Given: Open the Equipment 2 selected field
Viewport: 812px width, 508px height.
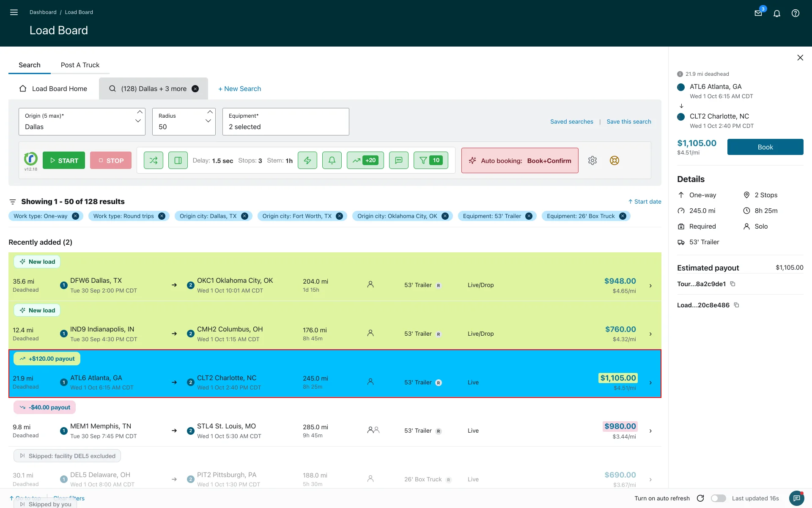Looking at the screenshot, I should 286,122.
